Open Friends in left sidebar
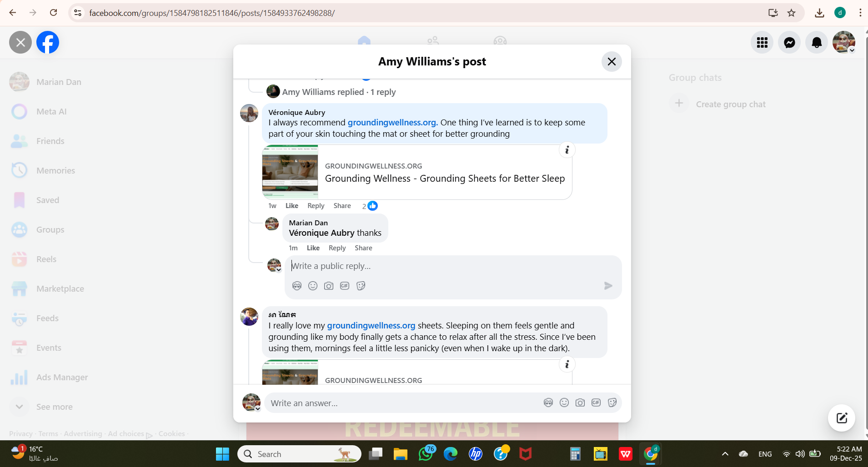The image size is (868, 467). click(50, 141)
